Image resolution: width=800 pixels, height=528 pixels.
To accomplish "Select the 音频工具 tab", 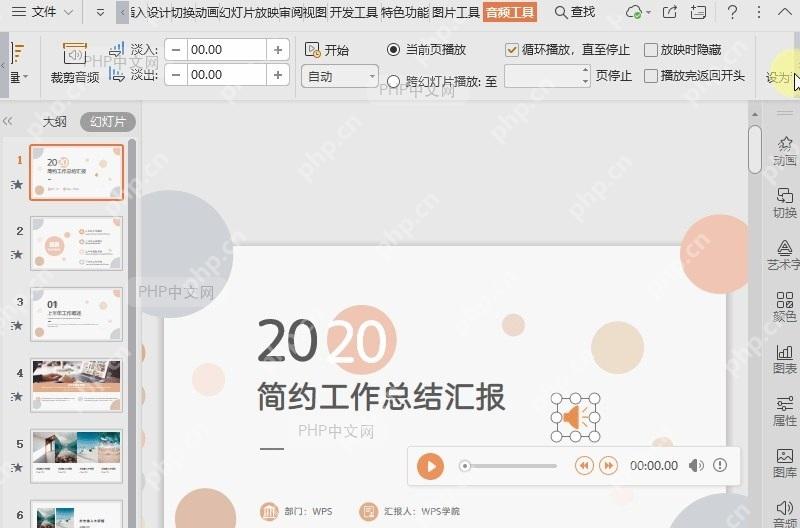I will (x=510, y=12).
